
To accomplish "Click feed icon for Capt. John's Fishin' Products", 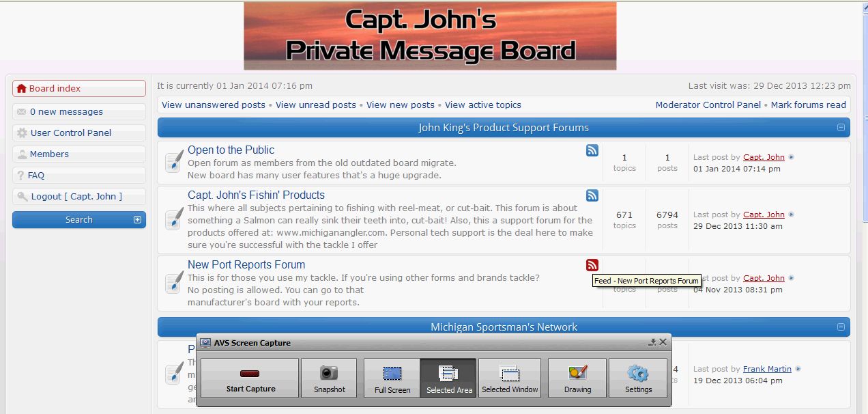I will (x=592, y=196).
